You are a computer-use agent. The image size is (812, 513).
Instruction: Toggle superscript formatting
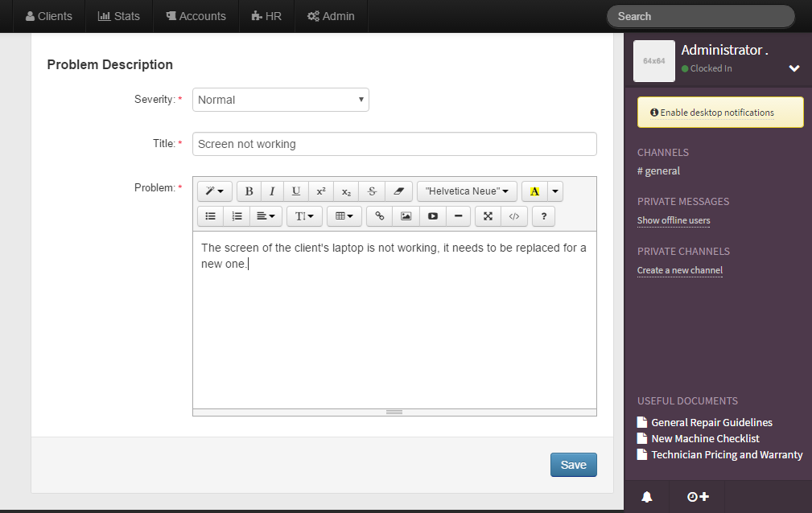pyautogui.click(x=320, y=191)
